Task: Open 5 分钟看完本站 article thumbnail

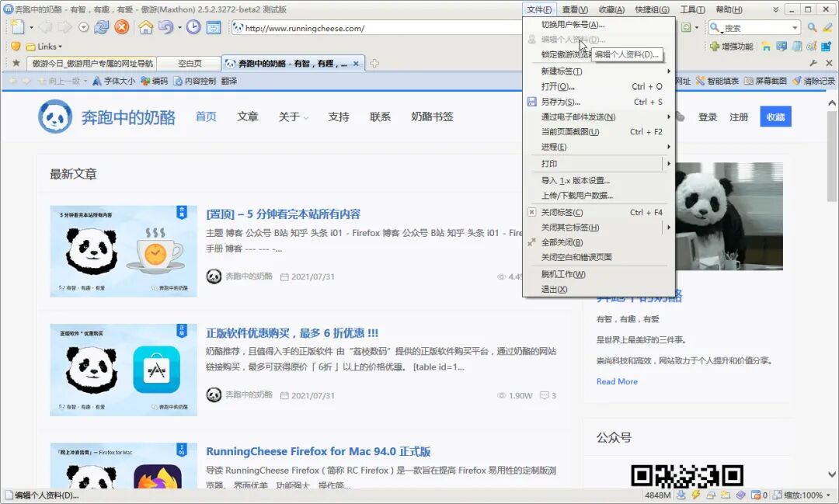Action: click(124, 251)
